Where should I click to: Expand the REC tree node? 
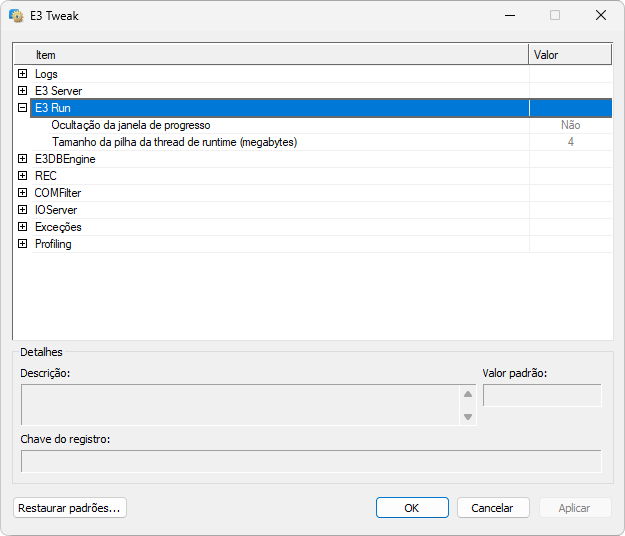23,176
